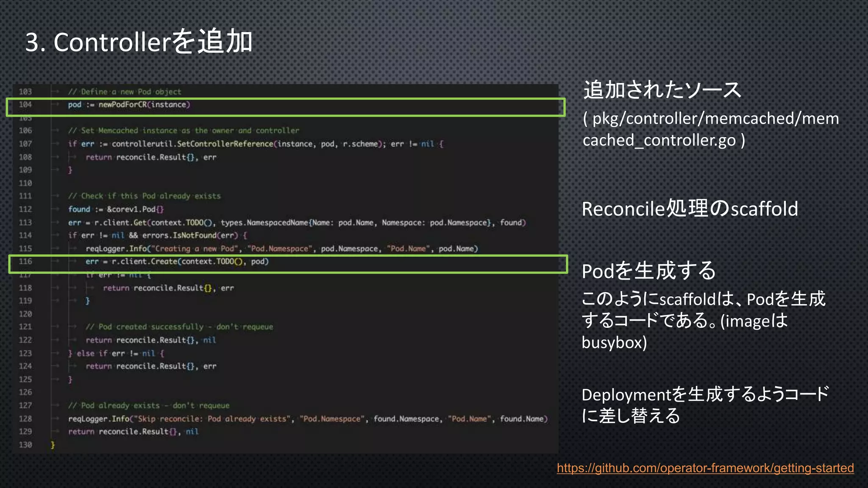The image size is (868, 488).
Task: Click line number 110
Action: 25,183
